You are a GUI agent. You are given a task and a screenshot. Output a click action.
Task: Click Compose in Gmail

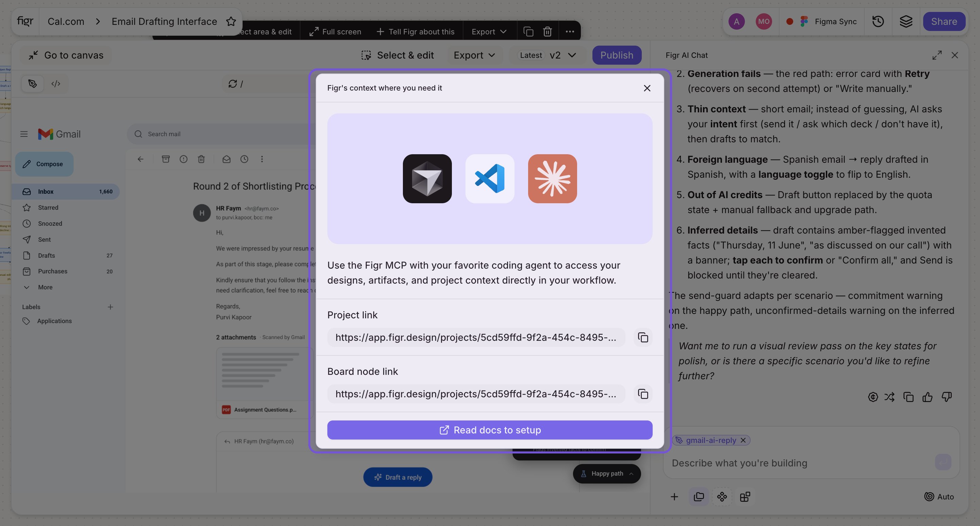pyautogui.click(x=44, y=164)
